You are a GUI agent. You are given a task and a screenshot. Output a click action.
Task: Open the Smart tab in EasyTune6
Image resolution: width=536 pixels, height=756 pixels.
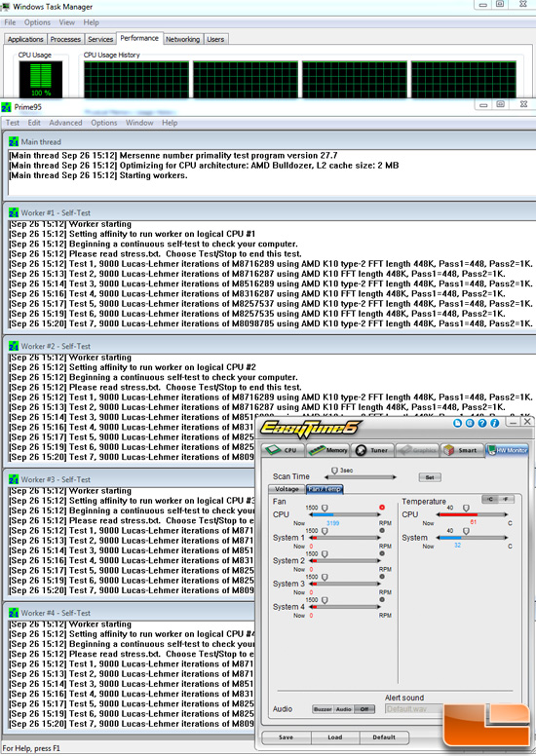(x=462, y=450)
